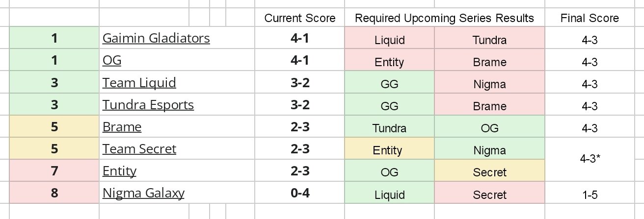The width and height of the screenshot is (644, 219).
Task: Click the Required Upcoming Series Results header
Action: 444,19
